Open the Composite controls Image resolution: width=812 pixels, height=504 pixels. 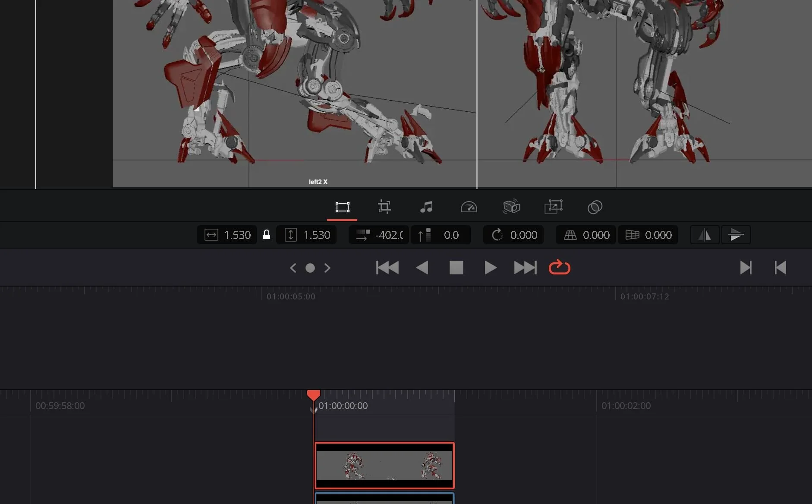(595, 207)
